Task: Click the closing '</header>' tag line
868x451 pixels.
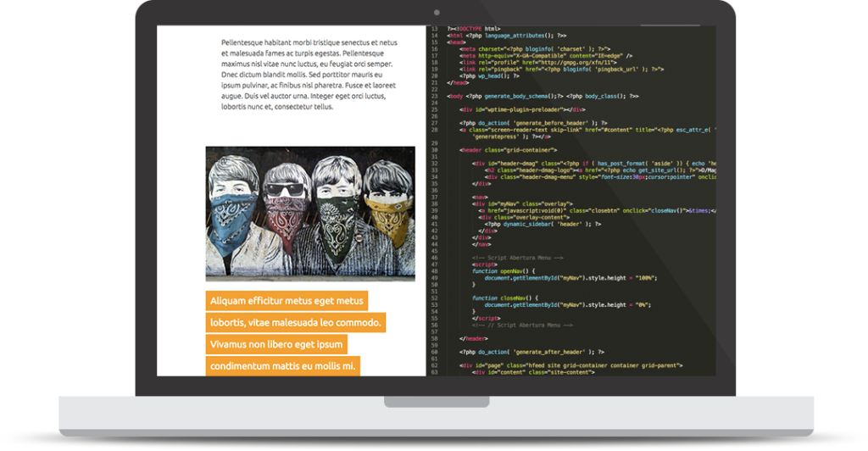Action: point(473,338)
